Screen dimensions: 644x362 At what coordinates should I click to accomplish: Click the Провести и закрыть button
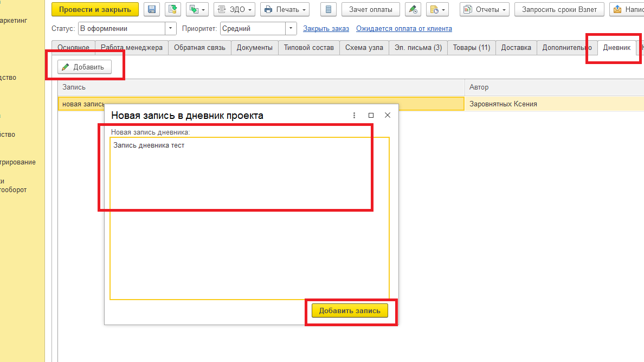95,9
